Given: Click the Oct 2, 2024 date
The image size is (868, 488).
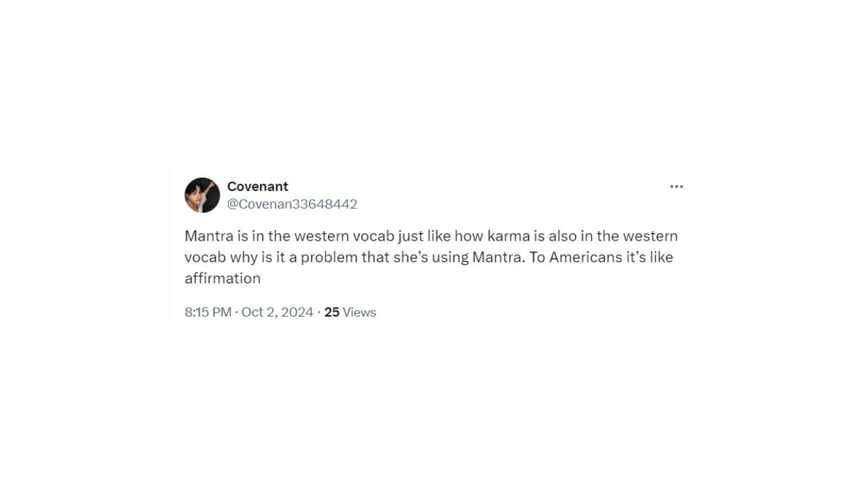Looking at the screenshot, I should click(277, 312).
